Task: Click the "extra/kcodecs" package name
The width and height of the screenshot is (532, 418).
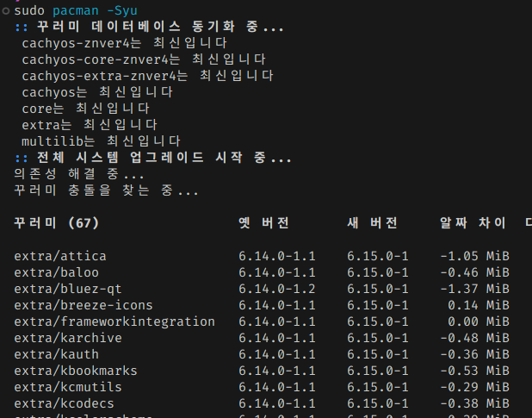Action: pyautogui.click(x=64, y=403)
